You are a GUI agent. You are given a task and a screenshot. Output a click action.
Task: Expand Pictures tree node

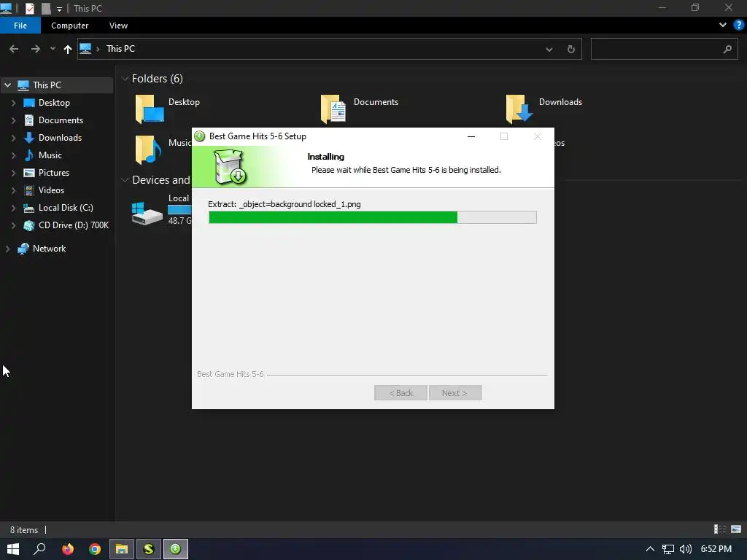(x=13, y=173)
